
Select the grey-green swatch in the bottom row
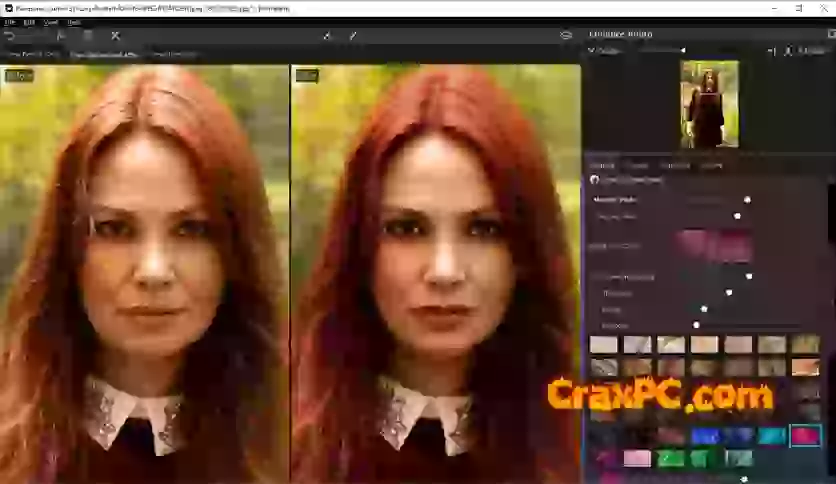[738, 458]
